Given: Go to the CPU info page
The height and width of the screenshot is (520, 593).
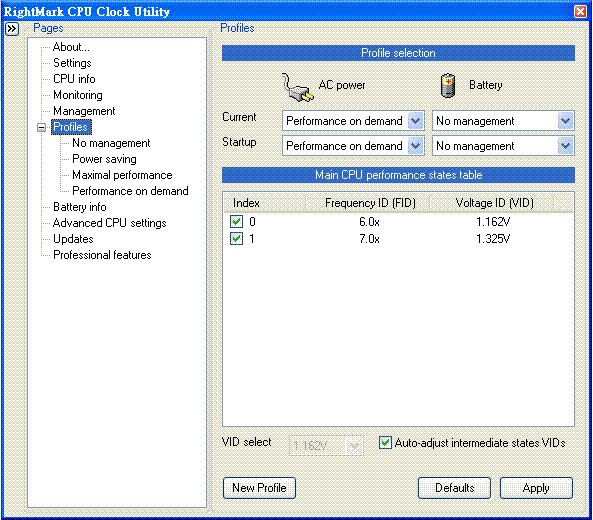Looking at the screenshot, I should click(74, 79).
